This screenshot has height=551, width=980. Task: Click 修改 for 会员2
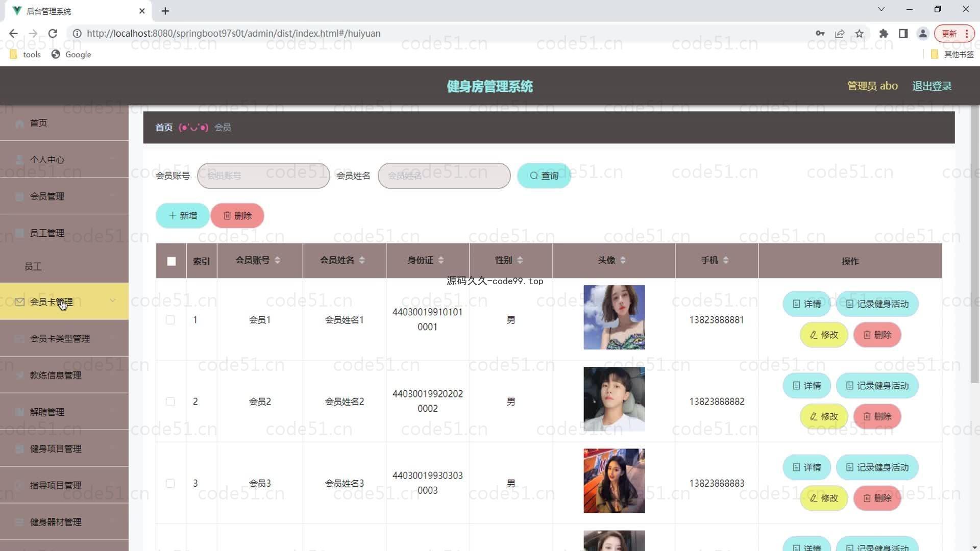[824, 416]
